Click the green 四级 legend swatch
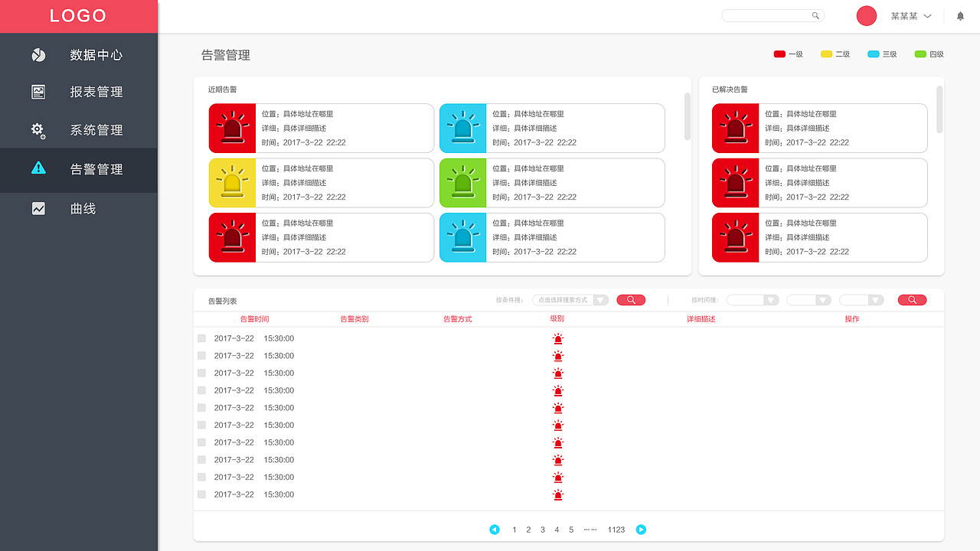 (x=920, y=54)
